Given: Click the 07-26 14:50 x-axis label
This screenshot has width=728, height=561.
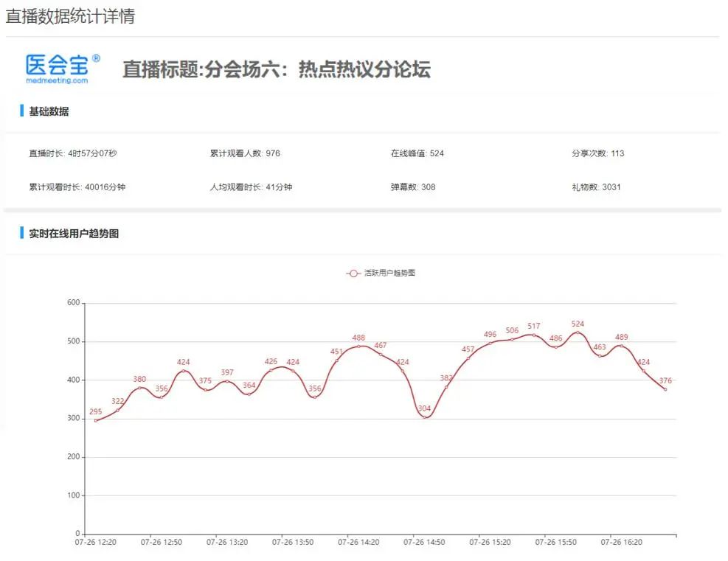Looking at the screenshot, I should click(x=424, y=542).
